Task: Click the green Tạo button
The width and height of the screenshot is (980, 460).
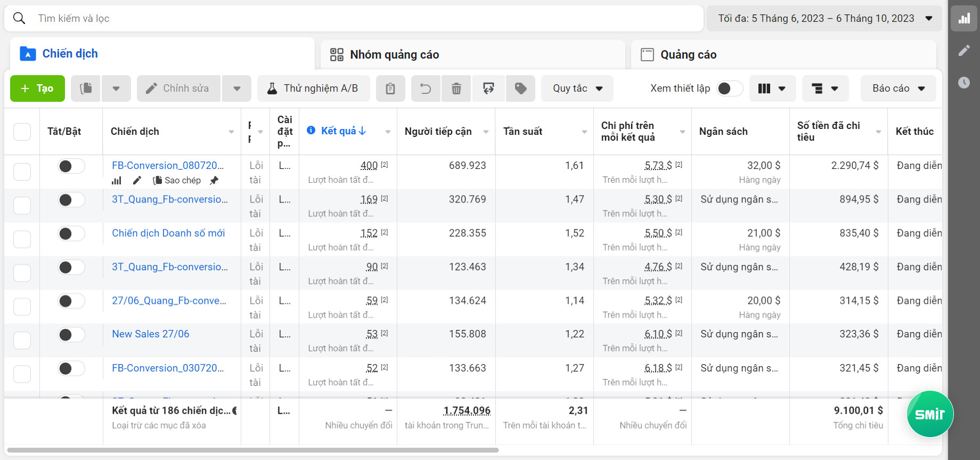Action: (x=37, y=88)
